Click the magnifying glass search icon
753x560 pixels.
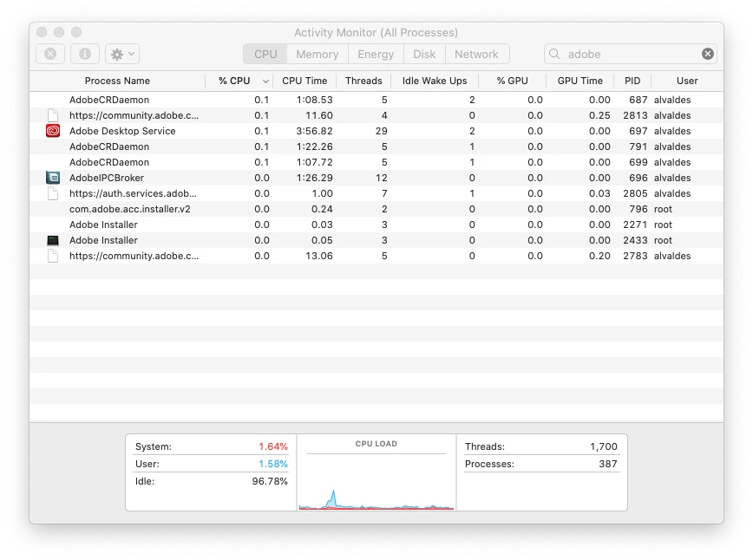(554, 54)
